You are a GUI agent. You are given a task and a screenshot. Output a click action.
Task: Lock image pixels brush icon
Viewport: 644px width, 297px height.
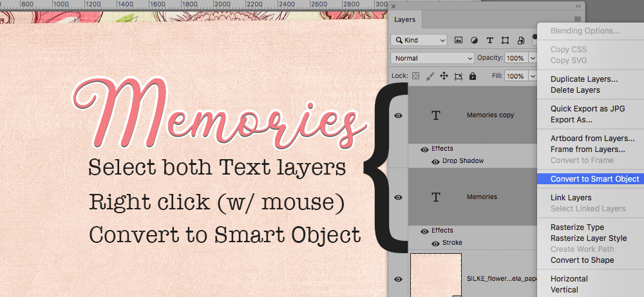pos(430,76)
